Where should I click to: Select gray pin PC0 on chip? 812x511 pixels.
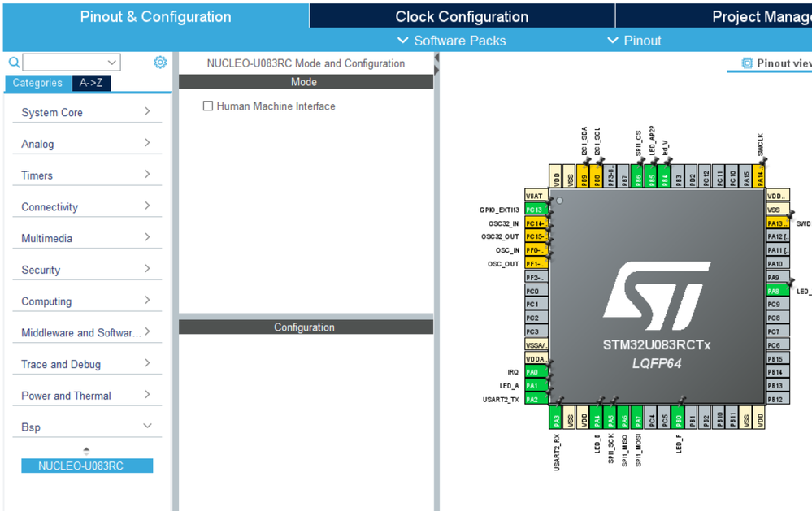[x=536, y=291]
